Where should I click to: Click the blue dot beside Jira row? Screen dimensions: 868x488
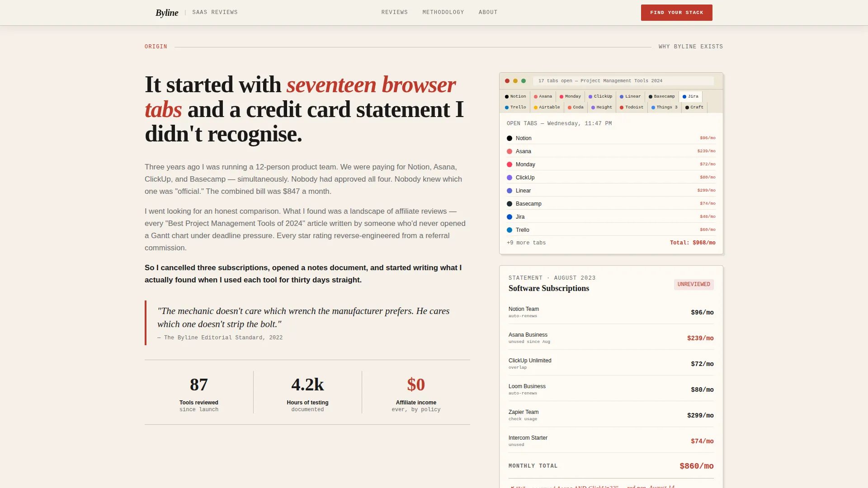(x=509, y=217)
